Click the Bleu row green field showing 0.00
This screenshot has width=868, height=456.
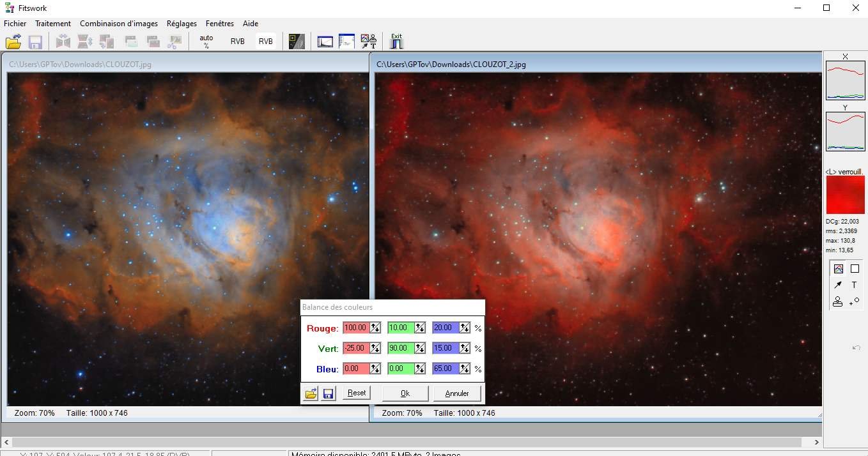point(401,369)
